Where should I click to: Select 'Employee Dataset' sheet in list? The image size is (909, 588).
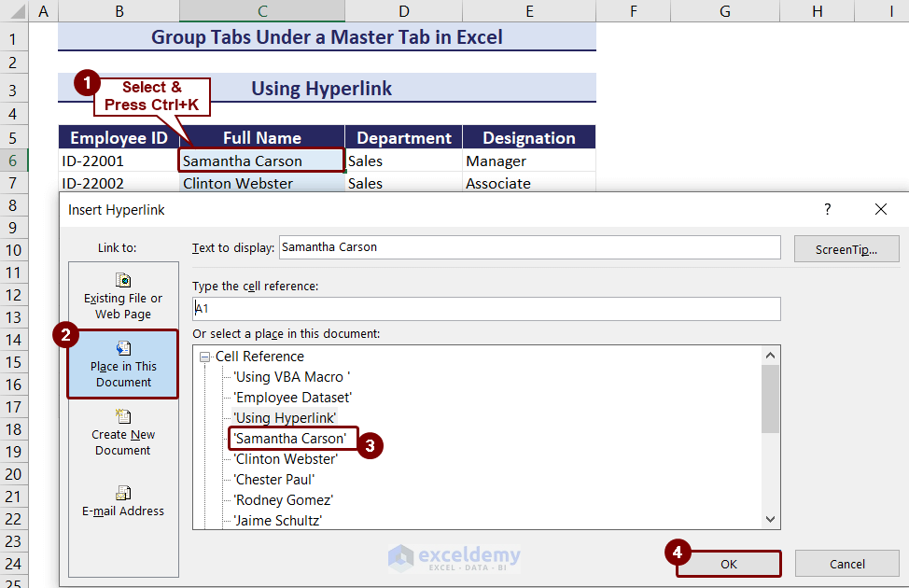292,398
